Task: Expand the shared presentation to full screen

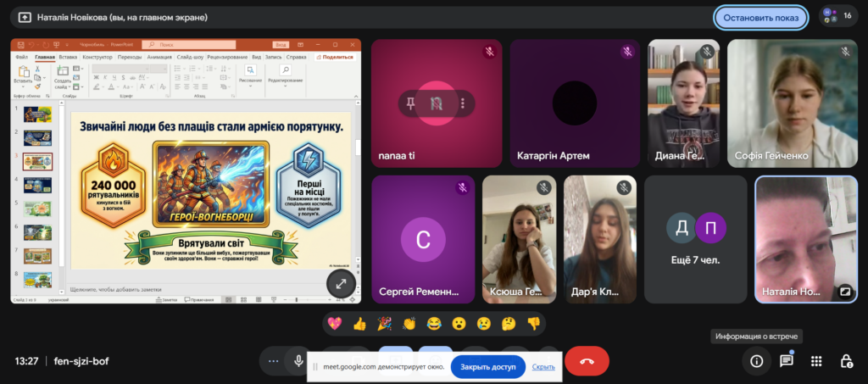Action: pos(341,285)
